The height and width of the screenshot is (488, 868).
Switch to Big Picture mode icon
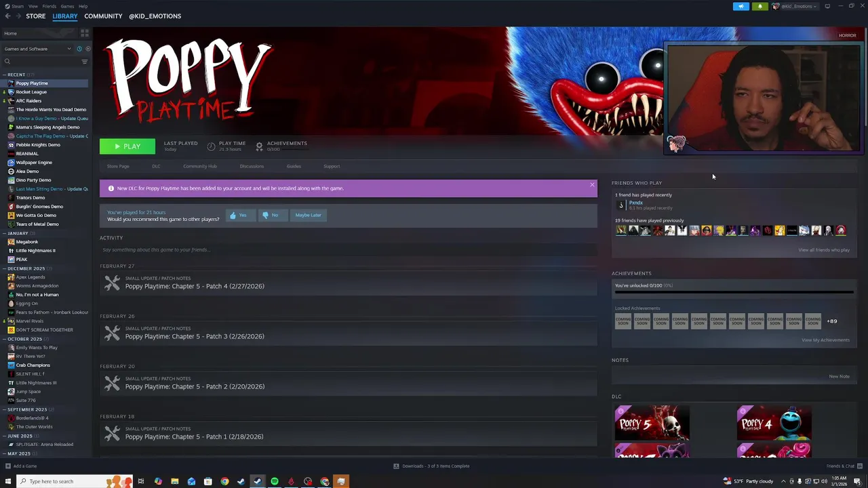827,6
